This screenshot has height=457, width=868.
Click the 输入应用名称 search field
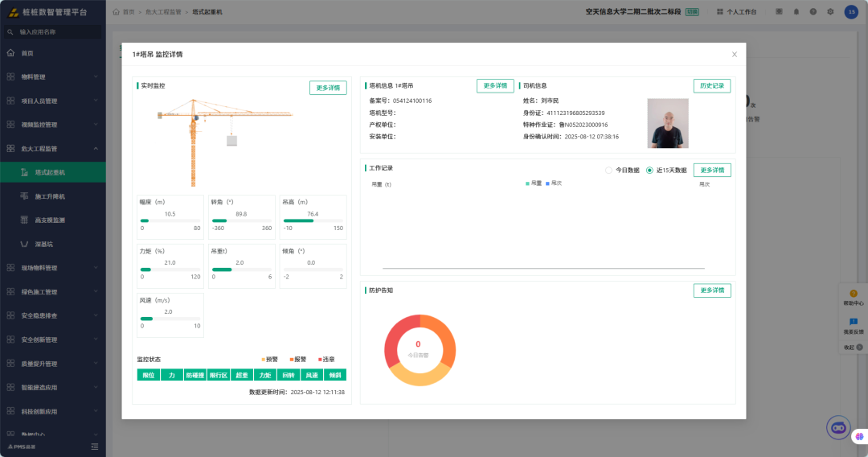click(52, 32)
